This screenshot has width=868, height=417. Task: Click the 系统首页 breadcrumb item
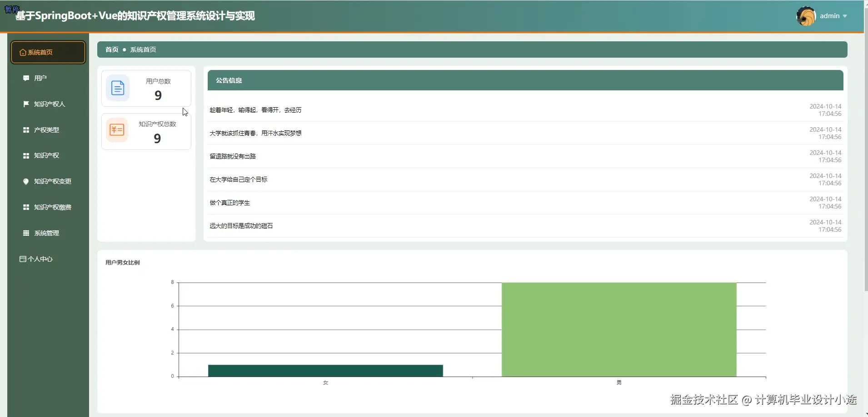(x=143, y=50)
